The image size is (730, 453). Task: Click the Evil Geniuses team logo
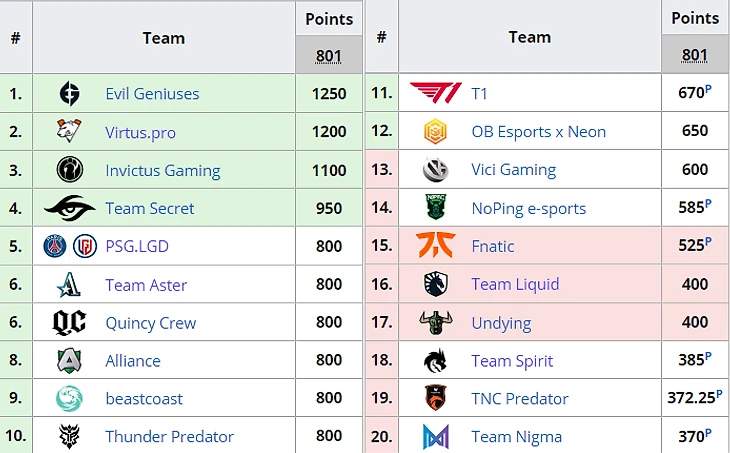(69, 94)
